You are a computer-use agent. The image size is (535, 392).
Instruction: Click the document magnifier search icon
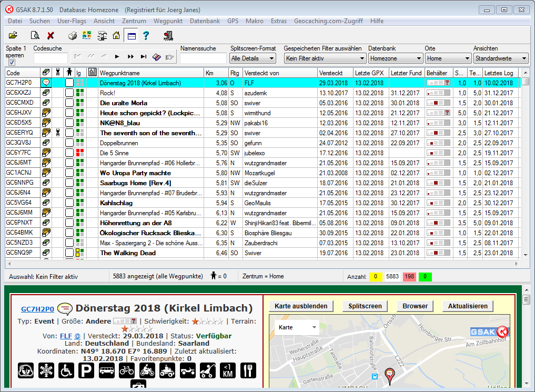tap(35, 35)
